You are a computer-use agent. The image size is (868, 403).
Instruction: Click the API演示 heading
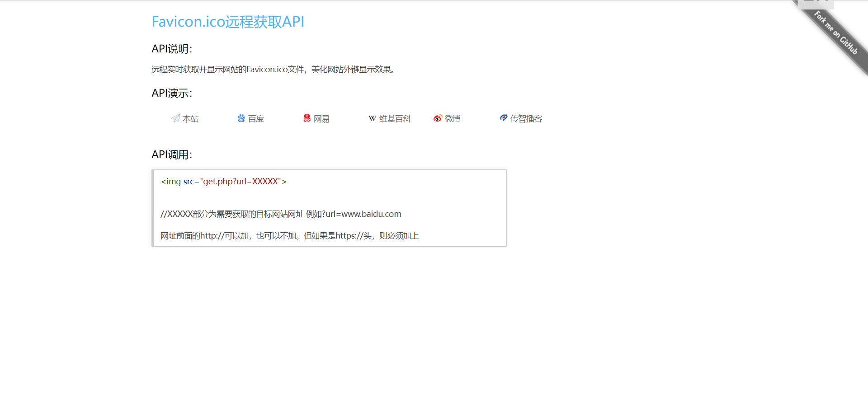point(172,93)
